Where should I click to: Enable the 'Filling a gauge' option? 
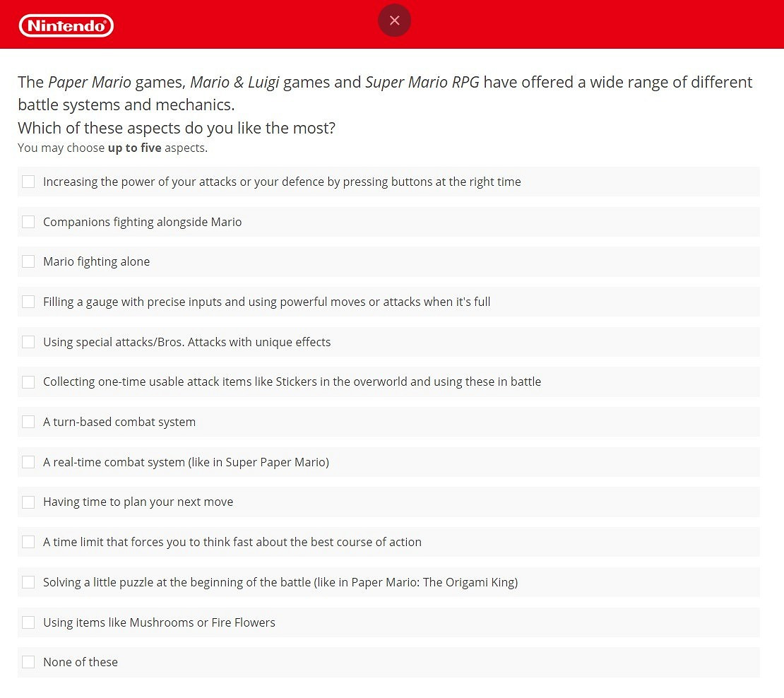(28, 302)
